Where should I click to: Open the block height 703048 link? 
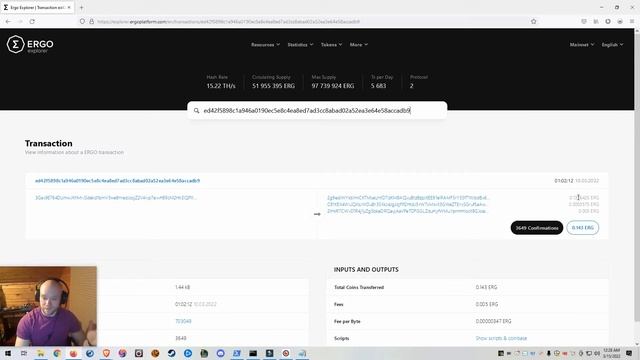tap(183, 321)
